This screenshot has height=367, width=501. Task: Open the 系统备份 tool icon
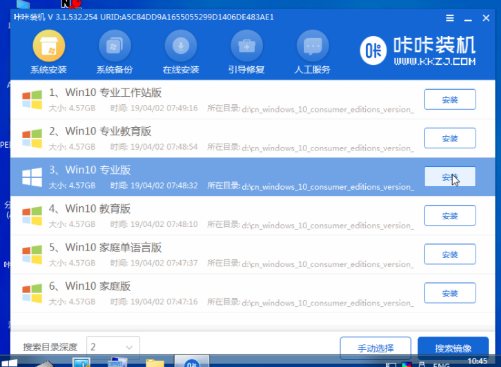pyautogui.click(x=115, y=46)
